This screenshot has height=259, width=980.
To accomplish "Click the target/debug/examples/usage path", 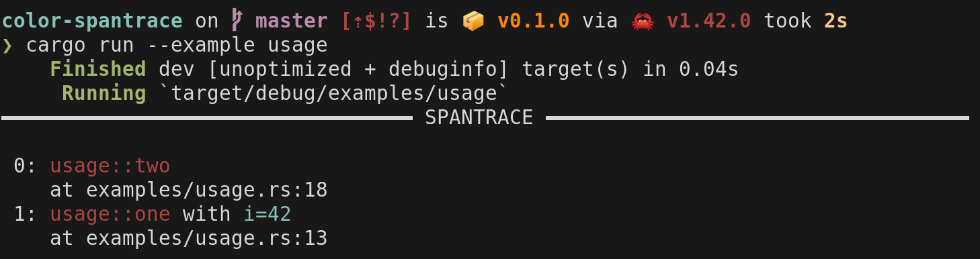I will tap(334, 93).
